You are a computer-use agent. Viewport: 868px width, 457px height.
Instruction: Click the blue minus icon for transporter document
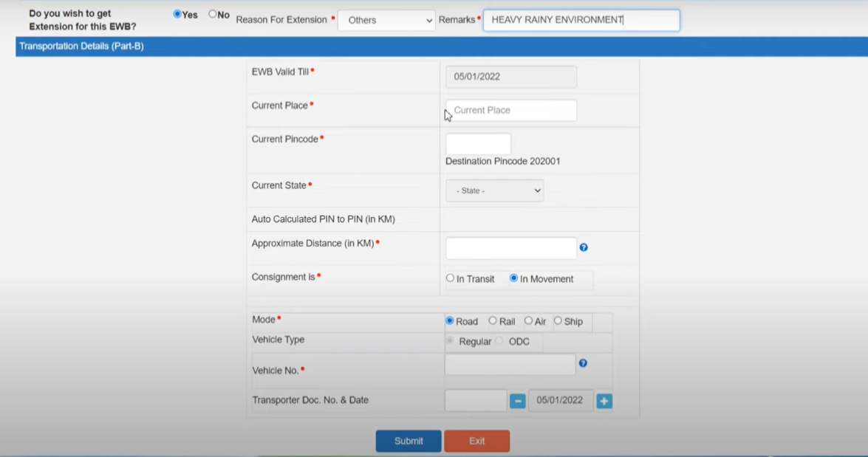[x=517, y=401]
